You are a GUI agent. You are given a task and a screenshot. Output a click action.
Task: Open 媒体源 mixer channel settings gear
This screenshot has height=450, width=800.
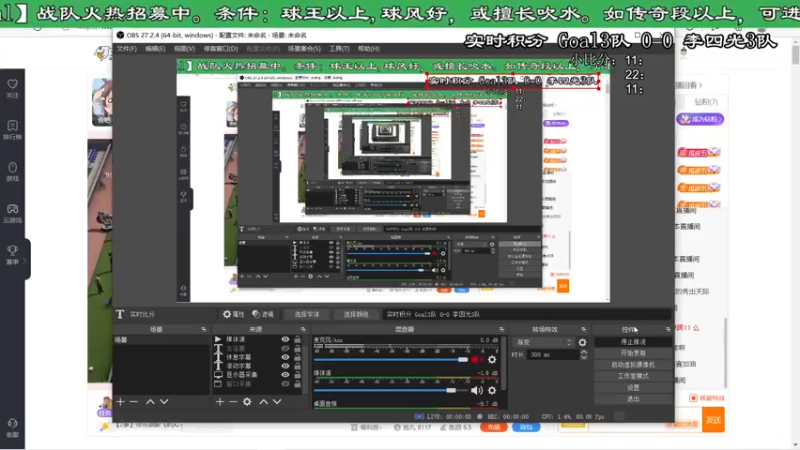pyautogui.click(x=492, y=390)
